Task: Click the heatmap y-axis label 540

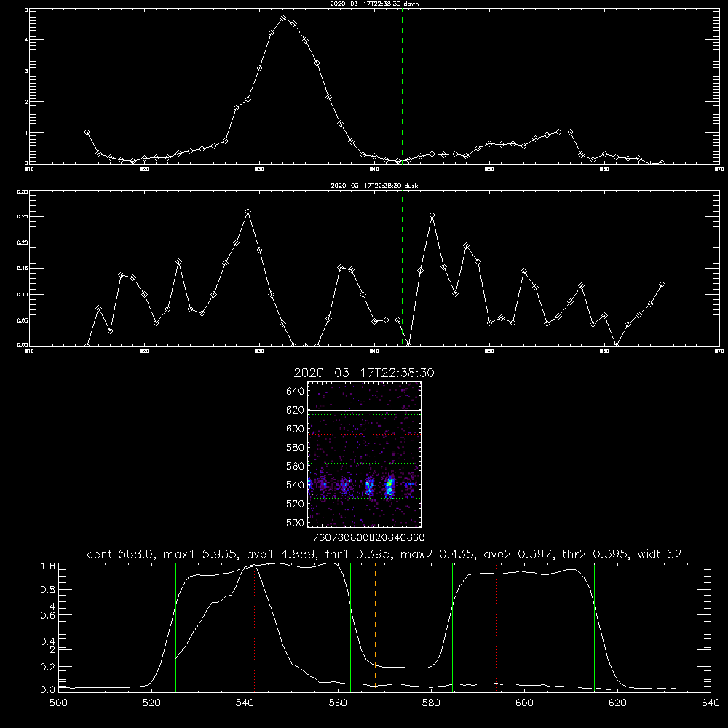Action: tap(295, 485)
